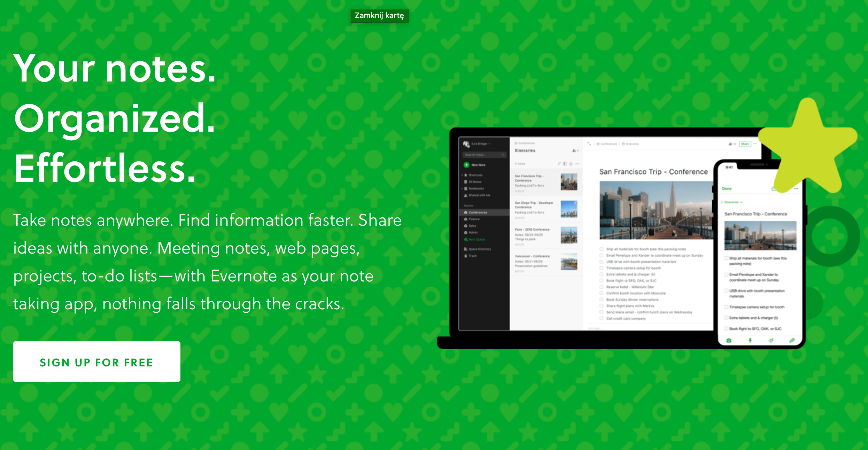Click the three-dots menu above the notes list

577,163
